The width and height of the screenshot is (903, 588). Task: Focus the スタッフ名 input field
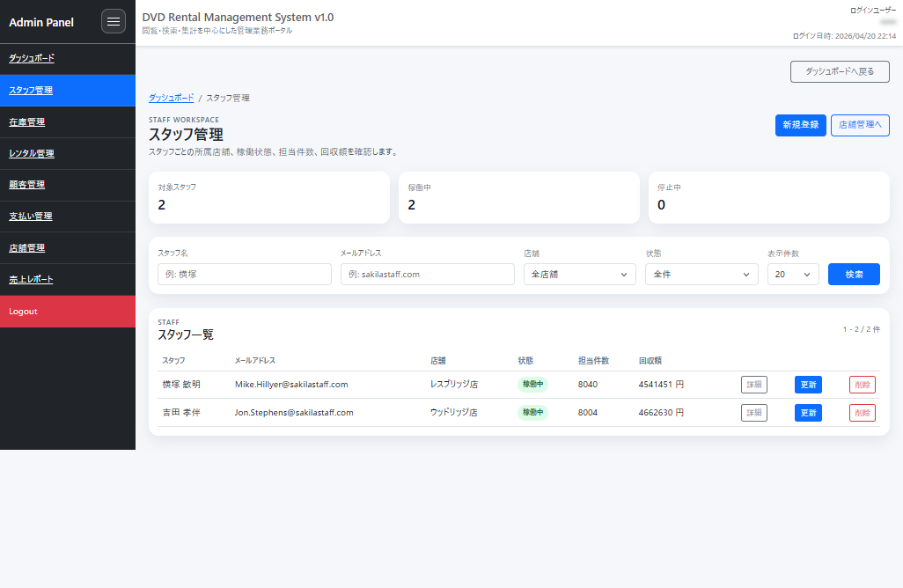click(x=244, y=274)
